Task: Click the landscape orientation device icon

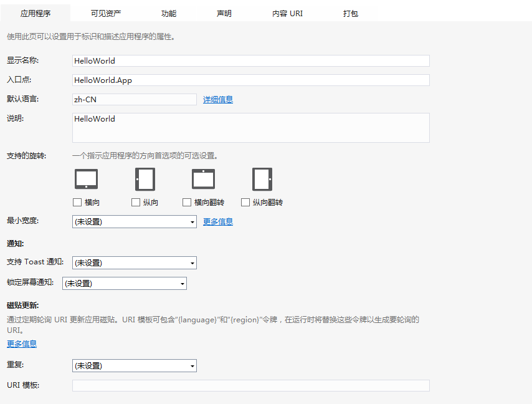Action: click(x=86, y=178)
